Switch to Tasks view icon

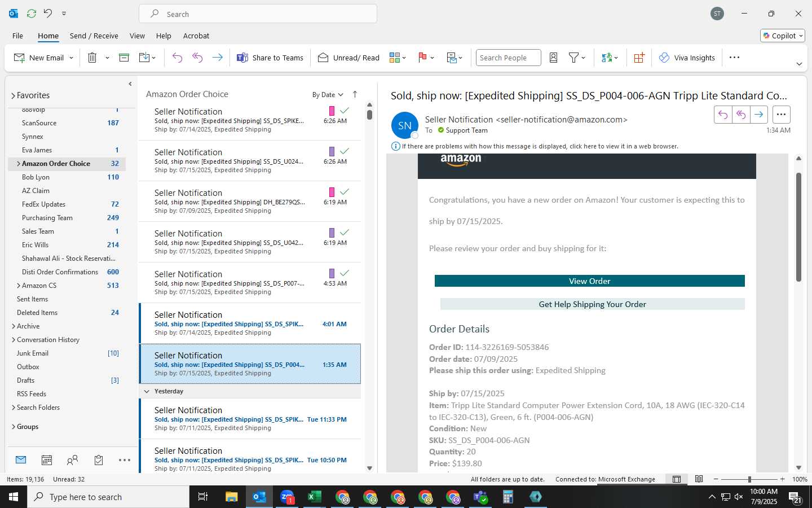(x=99, y=460)
